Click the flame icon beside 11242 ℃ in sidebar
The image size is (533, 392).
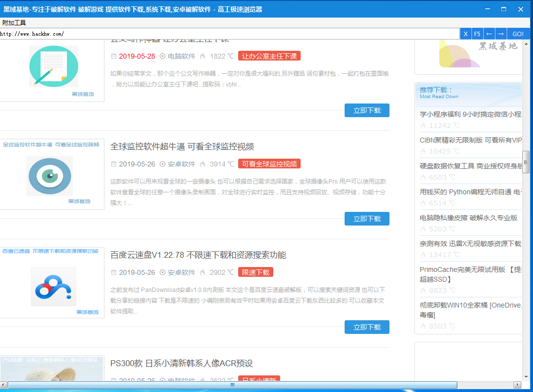pyautogui.click(x=423, y=125)
